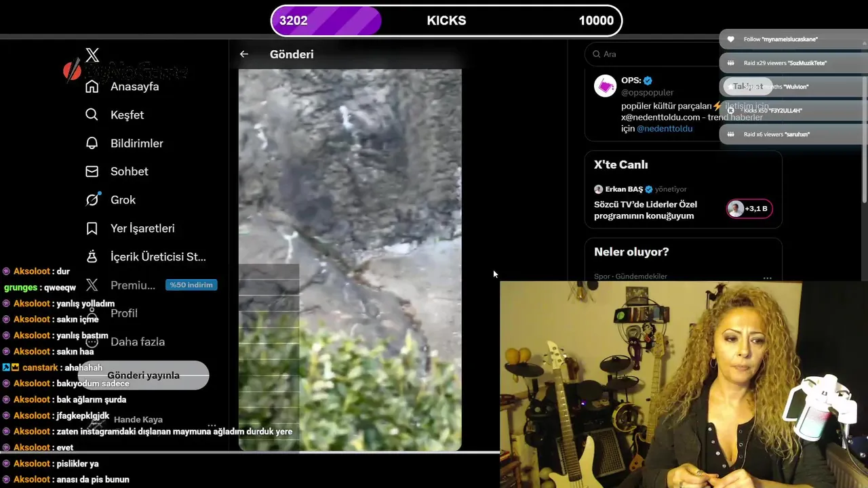Click the "X'te Canlı" heading
This screenshot has height=488, width=868.
coord(620,165)
